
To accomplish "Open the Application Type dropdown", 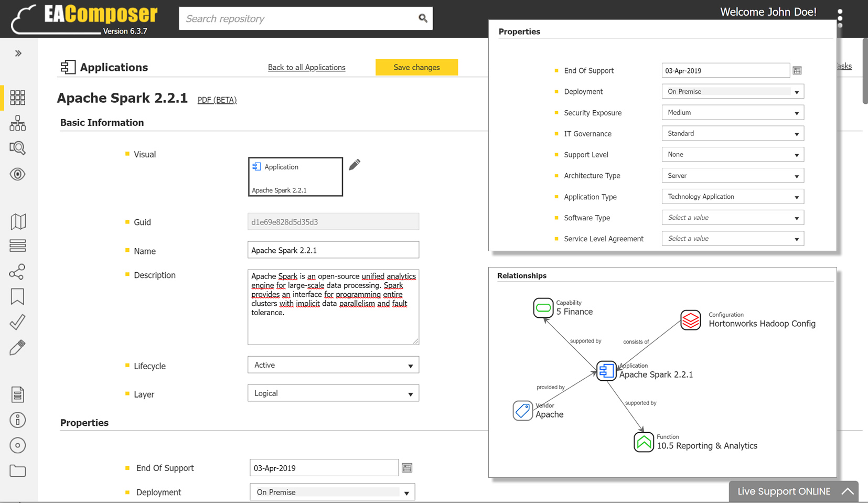I will click(733, 196).
